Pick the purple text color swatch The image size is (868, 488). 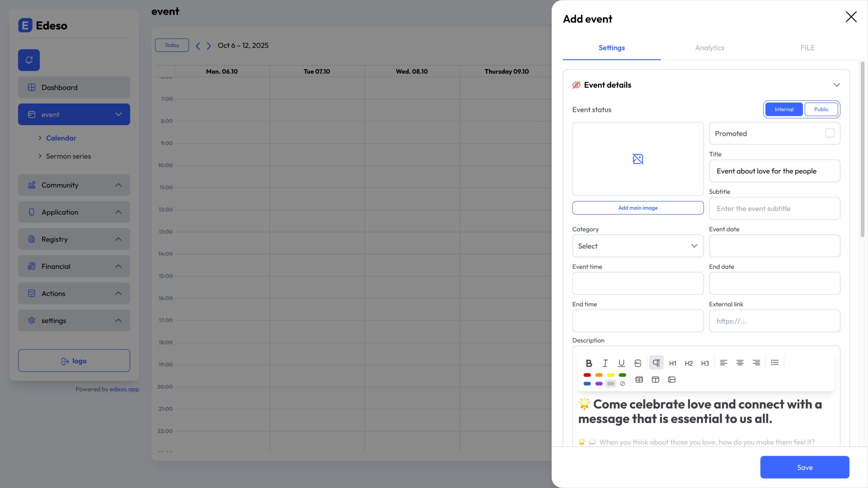point(599,384)
